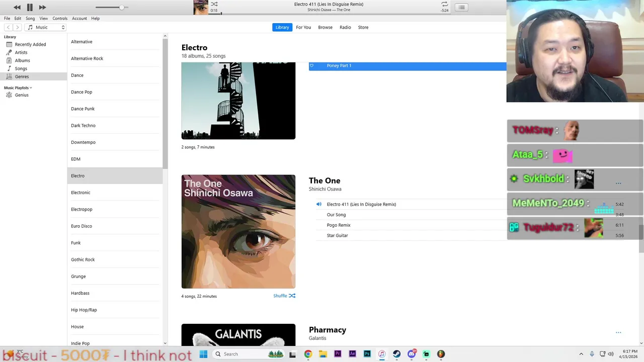Go forward with the right navigation arrow
The width and height of the screenshot is (644, 362).
pyautogui.click(x=18, y=27)
